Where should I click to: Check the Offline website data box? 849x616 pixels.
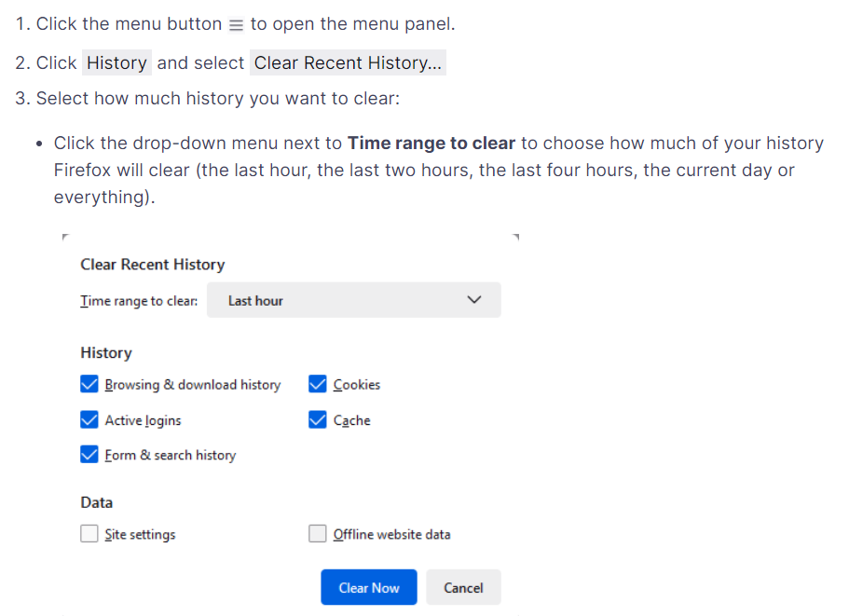pyautogui.click(x=318, y=534)
